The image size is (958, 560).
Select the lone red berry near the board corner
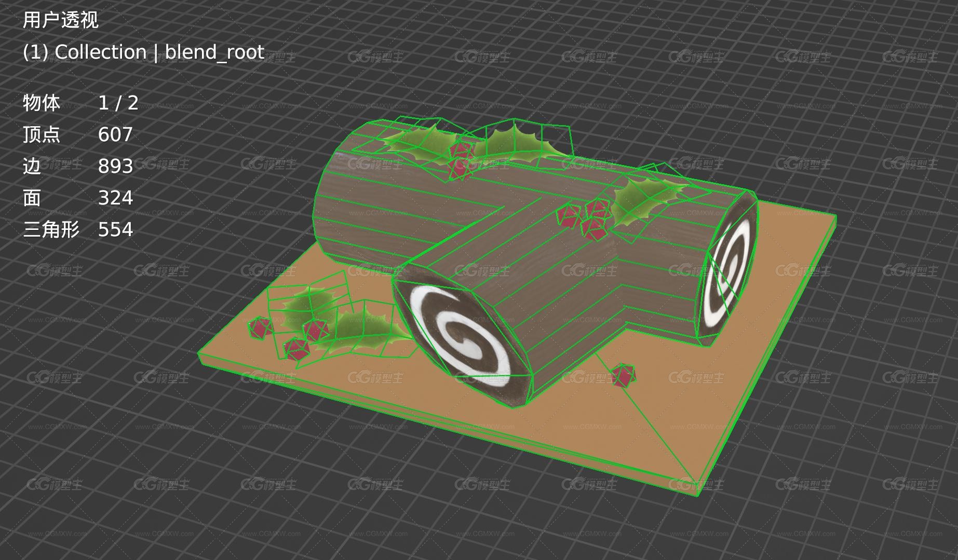tap(623, 375)
